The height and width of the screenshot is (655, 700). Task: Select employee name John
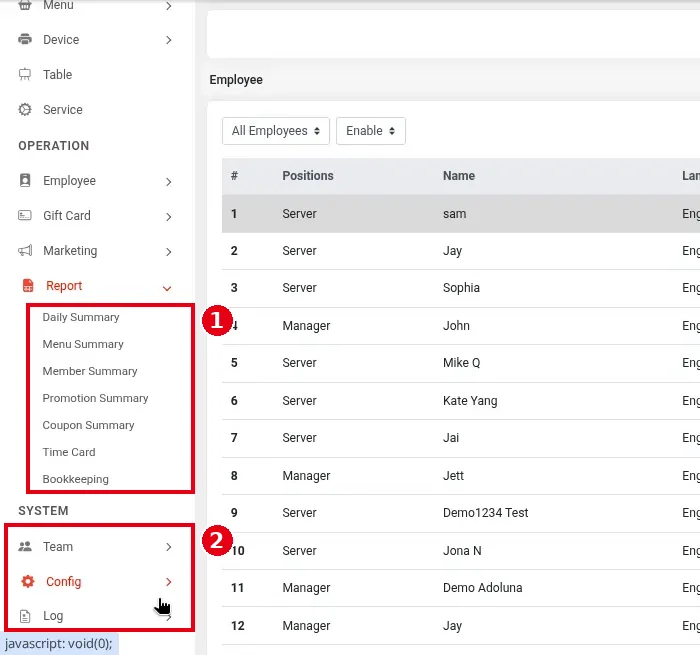tap(456, 325)
